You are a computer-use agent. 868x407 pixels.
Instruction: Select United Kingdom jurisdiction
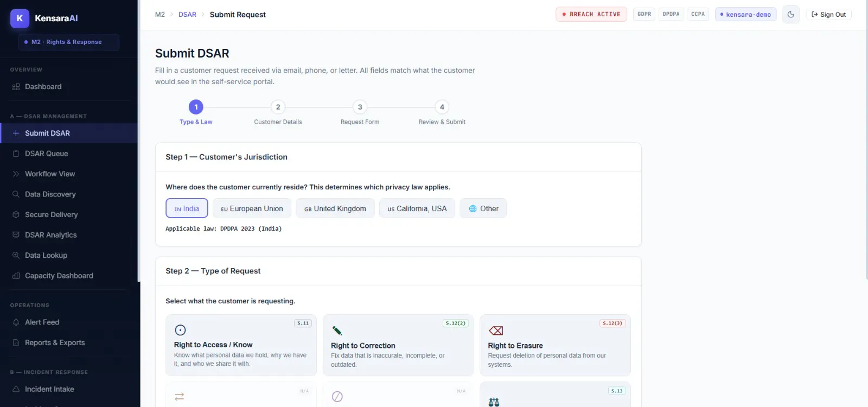335,208
